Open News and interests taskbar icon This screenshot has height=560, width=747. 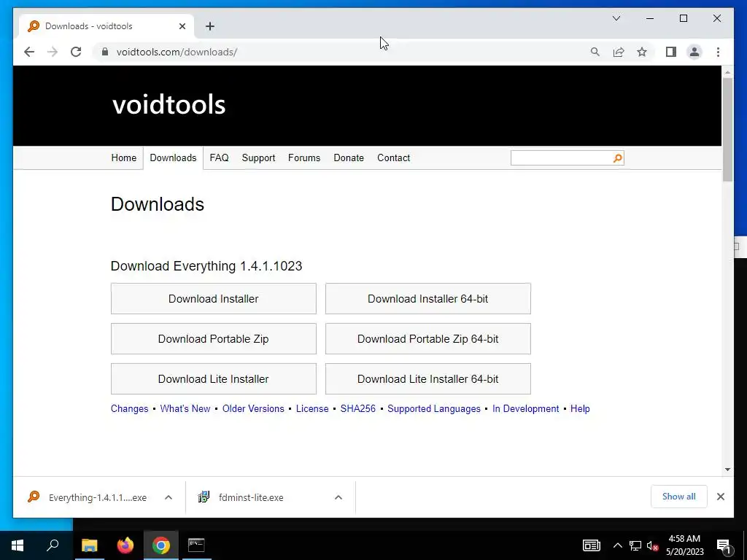coord(591,545)
